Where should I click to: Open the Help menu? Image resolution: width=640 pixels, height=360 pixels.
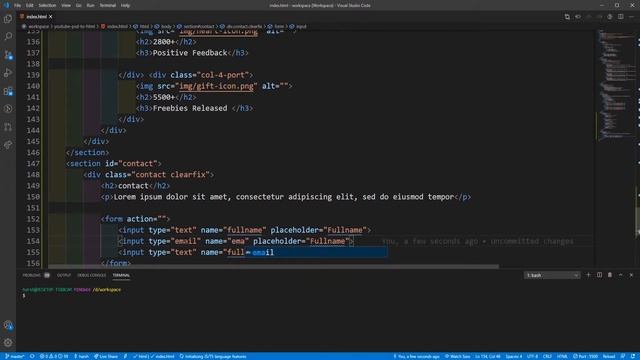click(x=125, y=5)
